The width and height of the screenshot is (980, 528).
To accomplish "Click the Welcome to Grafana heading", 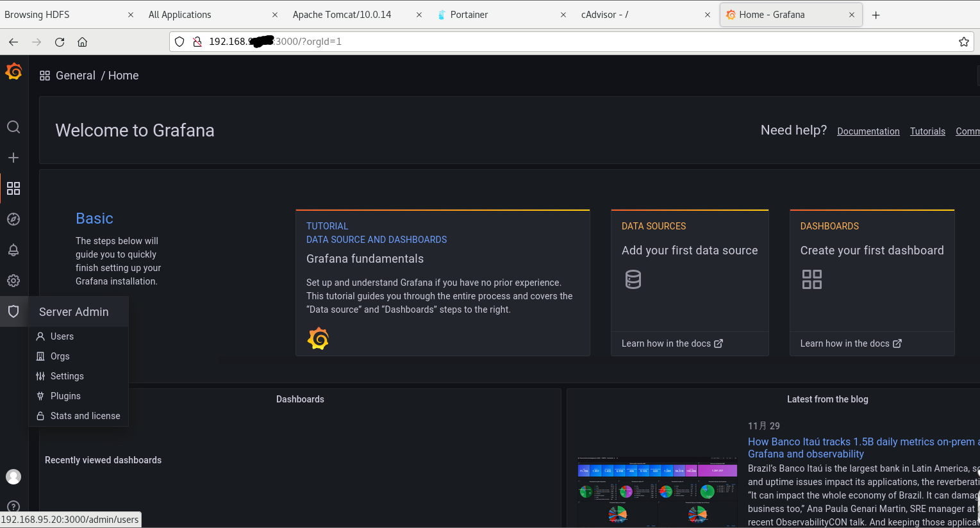I will (x=135, y=131).
